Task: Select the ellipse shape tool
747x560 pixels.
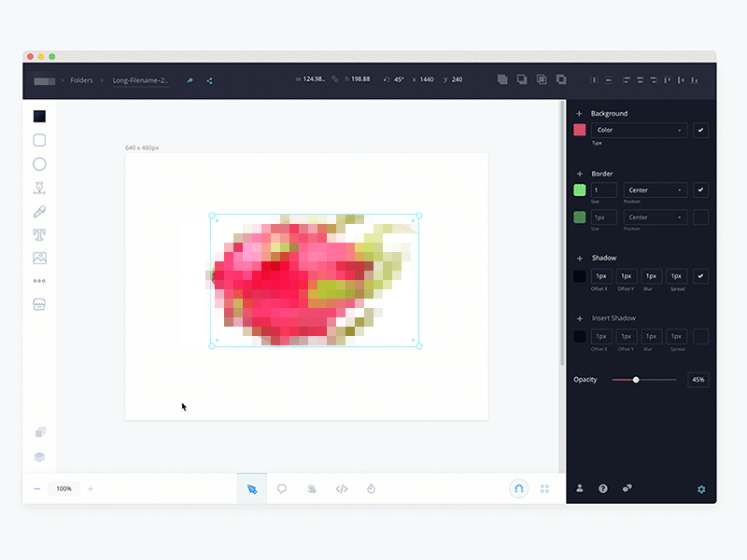Action: click(39, 164)
